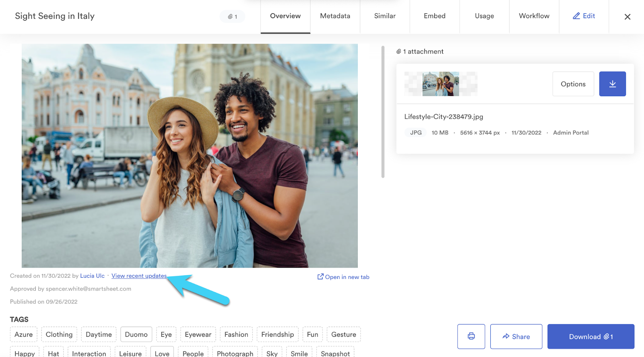Select the Gesture tag

click(x=343, y=334)
